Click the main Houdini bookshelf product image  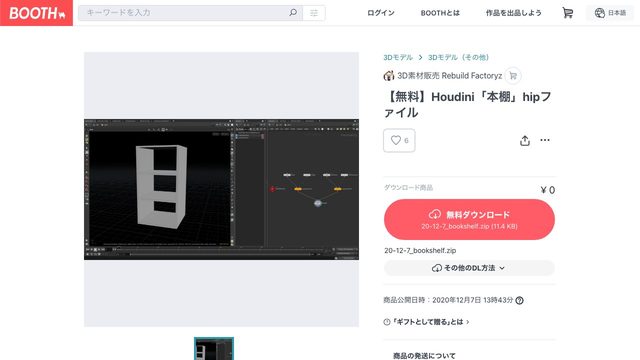point(221,189)
